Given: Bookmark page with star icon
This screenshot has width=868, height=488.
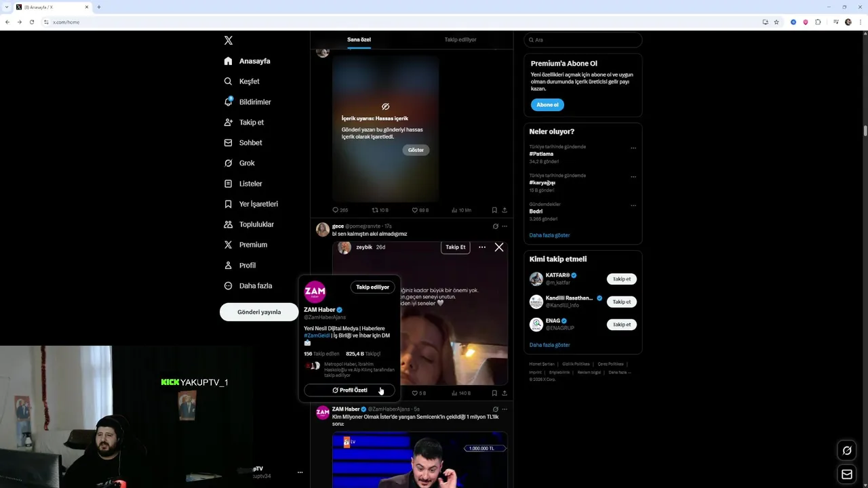Looking at the screenshot, I should coord(776,22).
